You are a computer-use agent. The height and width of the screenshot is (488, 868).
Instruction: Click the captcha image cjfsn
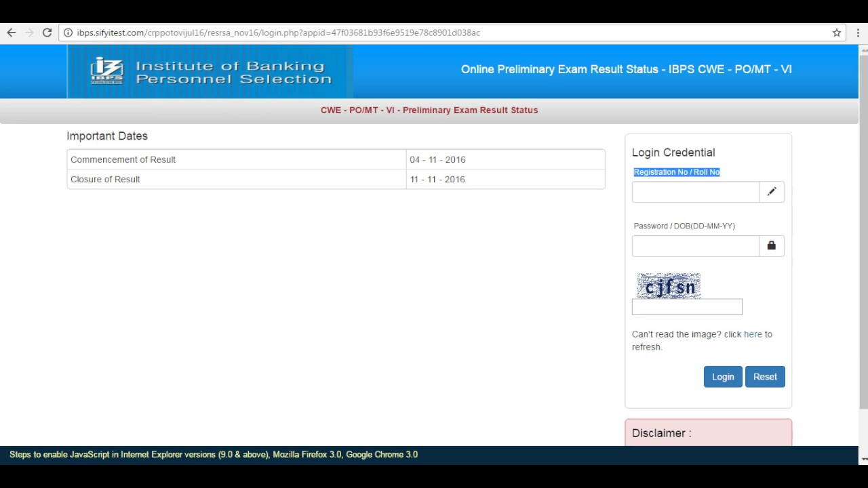[x=669, y=286]
